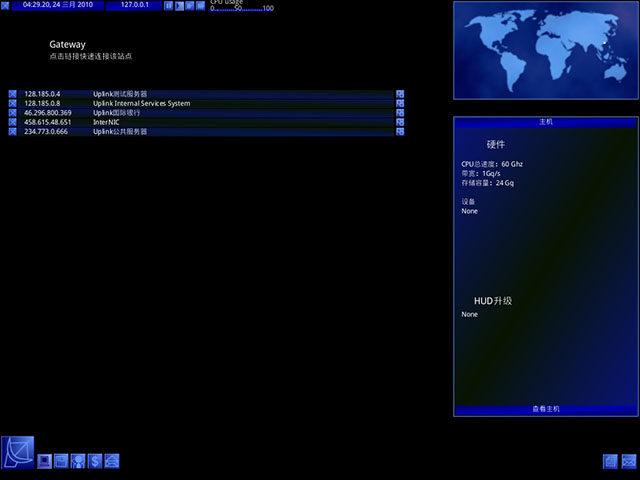
Task: Set game speed to fastest forward
Action: (x=200, y=6)
